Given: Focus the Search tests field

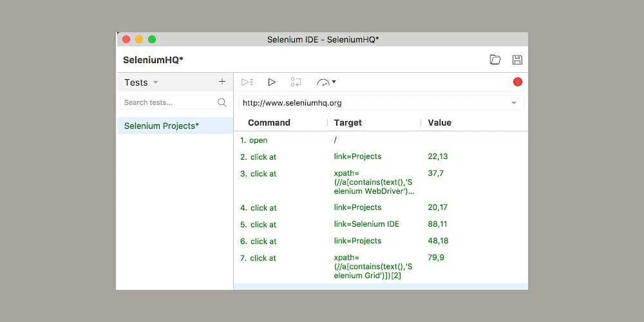Looking at the screenshot, I should (175, 102).
